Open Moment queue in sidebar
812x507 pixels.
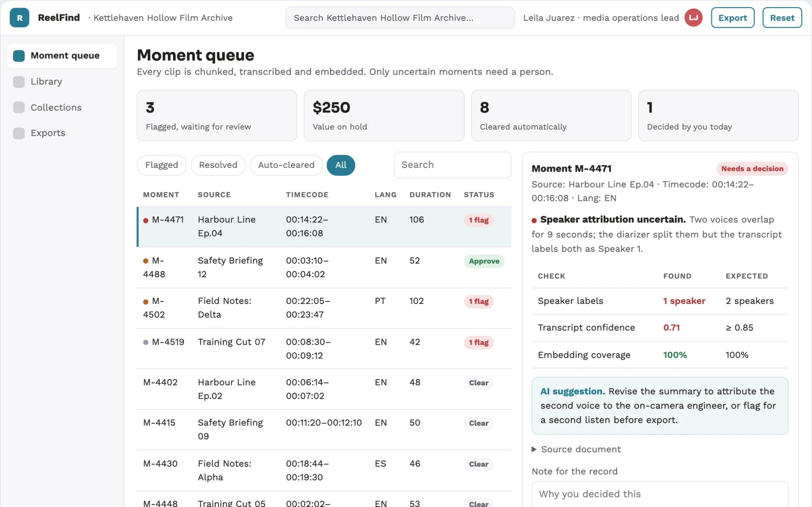pyautogui.click(x=62, y=56)
